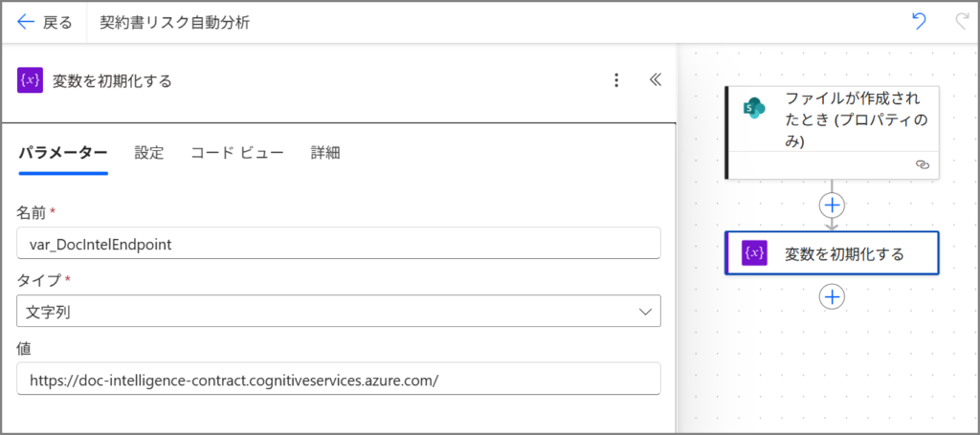Click the 戻る button
980x435 pixels.
point(45,22)
